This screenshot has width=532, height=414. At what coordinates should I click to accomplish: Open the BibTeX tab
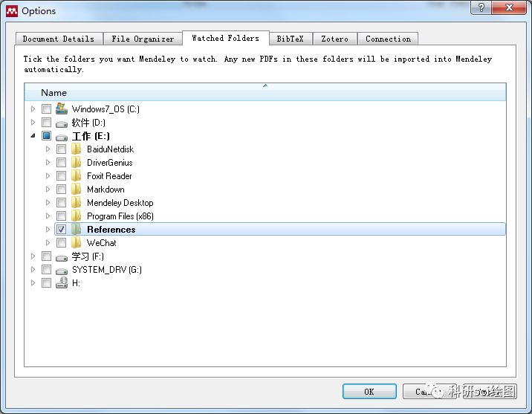(x=290, y=39)
